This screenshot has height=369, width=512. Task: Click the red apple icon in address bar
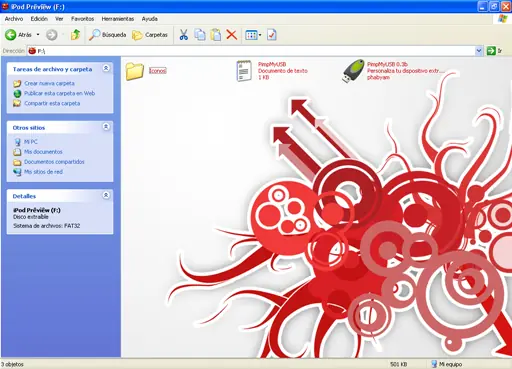[32, 51]
